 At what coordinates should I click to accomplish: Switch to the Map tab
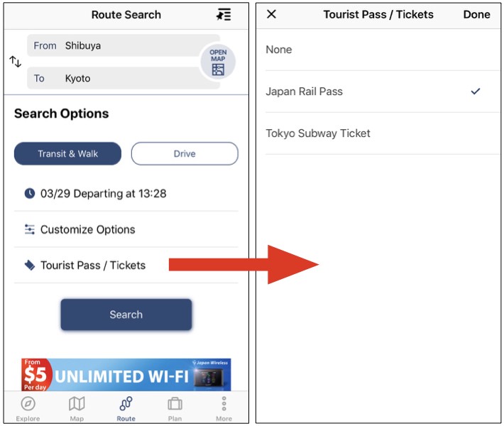pyautogui.click(x=77, y=408)
